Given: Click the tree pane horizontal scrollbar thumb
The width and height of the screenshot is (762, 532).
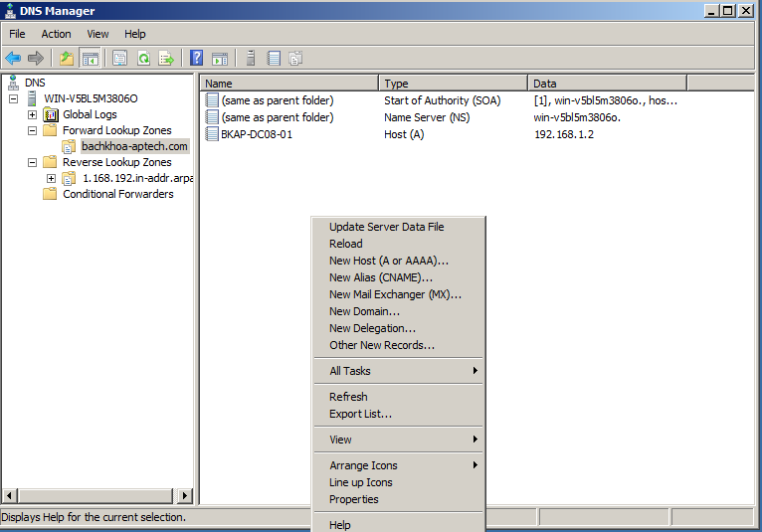Looking at the screenshot, I should (95, 496).
